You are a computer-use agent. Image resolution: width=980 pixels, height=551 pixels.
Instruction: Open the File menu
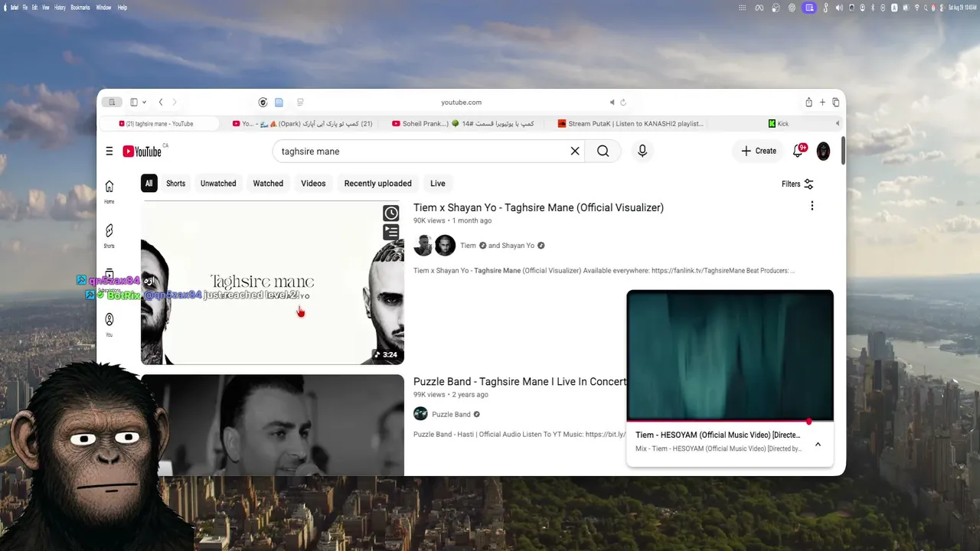[25, 8]
